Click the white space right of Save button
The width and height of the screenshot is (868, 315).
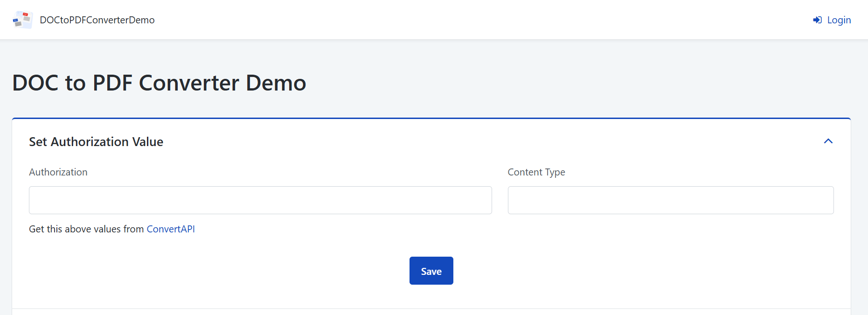pyautogui.click(x=630, y=271)
